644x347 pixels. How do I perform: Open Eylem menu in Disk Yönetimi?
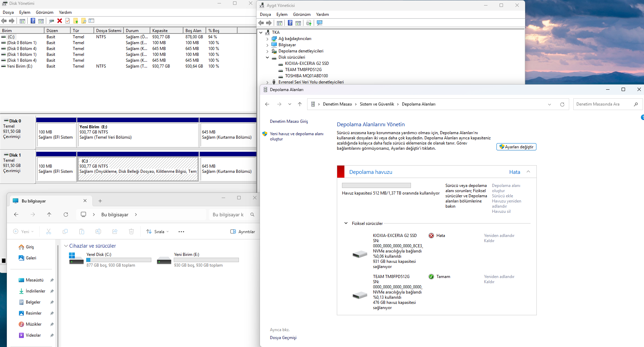[x=24, y=12]
